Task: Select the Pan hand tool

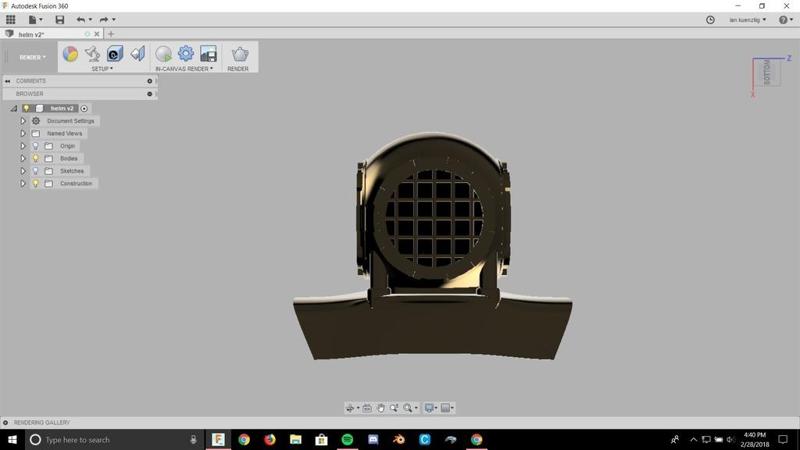Action: coord(381,408)
